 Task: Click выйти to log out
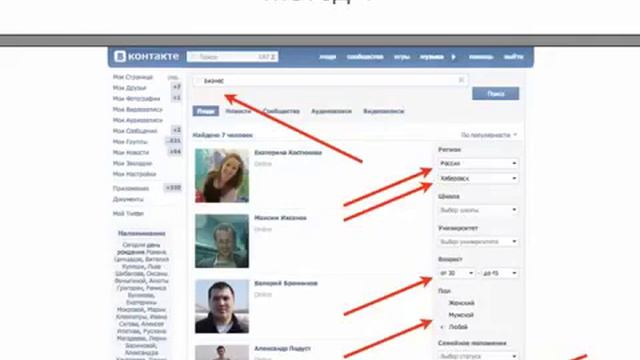click(513, 57)
